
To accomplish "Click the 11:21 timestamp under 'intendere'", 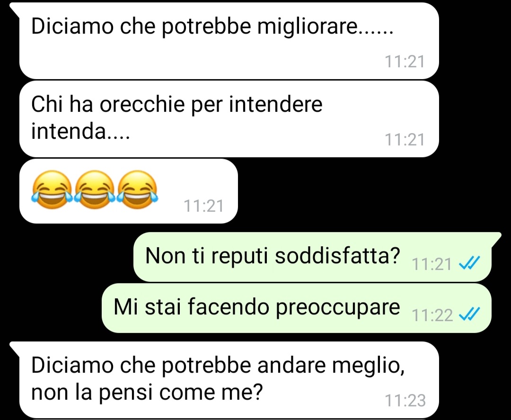I will click(405, 140).
